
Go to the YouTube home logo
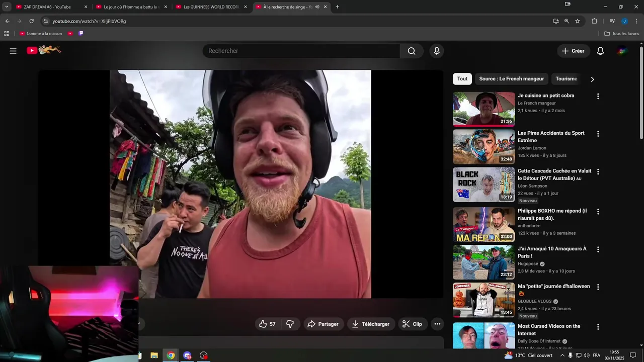tap(44, 50)
